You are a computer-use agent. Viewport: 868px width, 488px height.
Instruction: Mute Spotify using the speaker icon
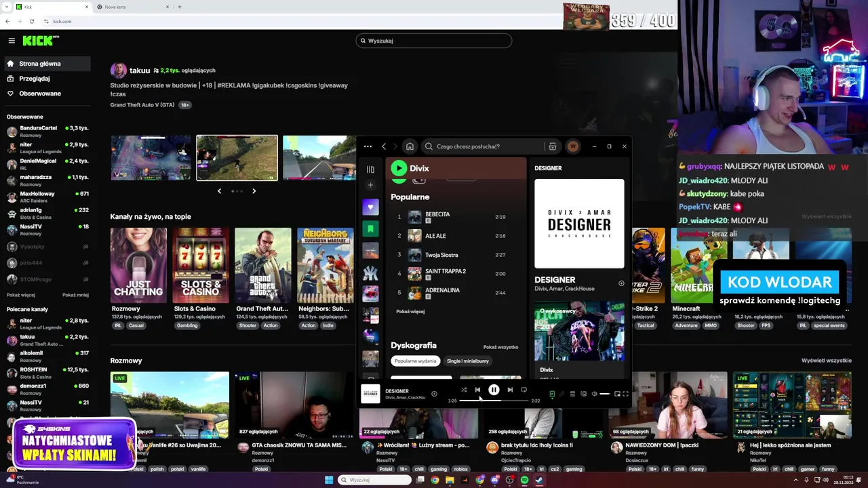click(594, 394)
